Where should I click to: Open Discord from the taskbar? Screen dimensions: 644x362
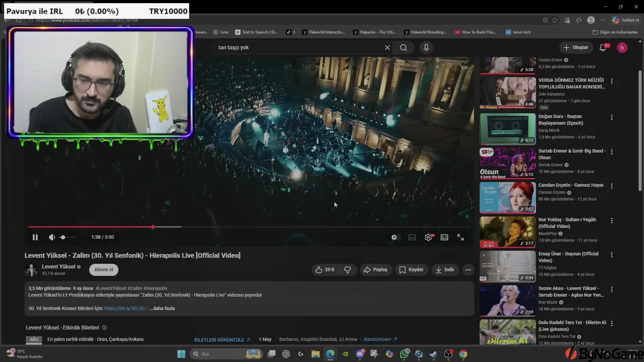tap(360, 354)
